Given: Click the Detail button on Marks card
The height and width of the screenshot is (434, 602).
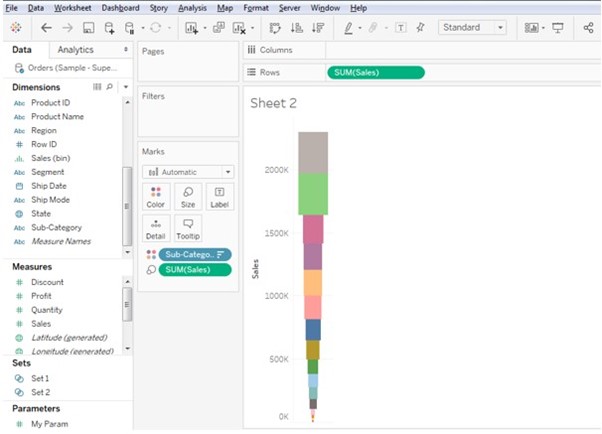Looking at the screenshot, I should click(155, 229).
